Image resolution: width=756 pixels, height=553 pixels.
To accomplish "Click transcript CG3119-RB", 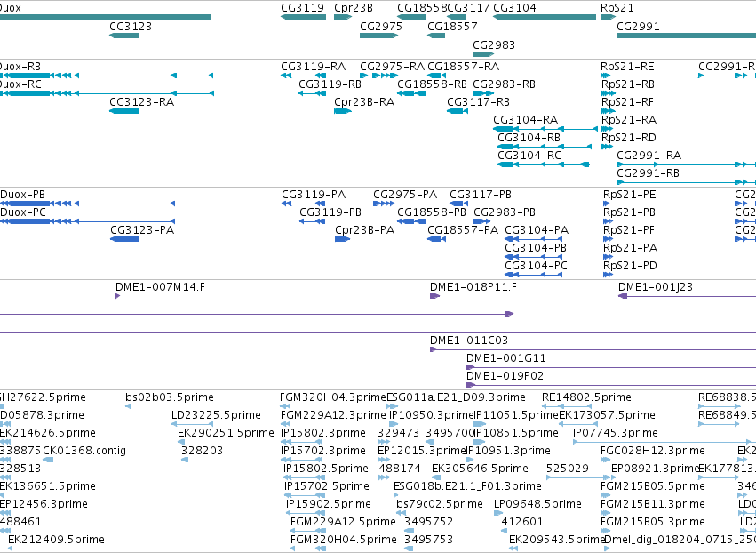I will (x=330, y=84).
